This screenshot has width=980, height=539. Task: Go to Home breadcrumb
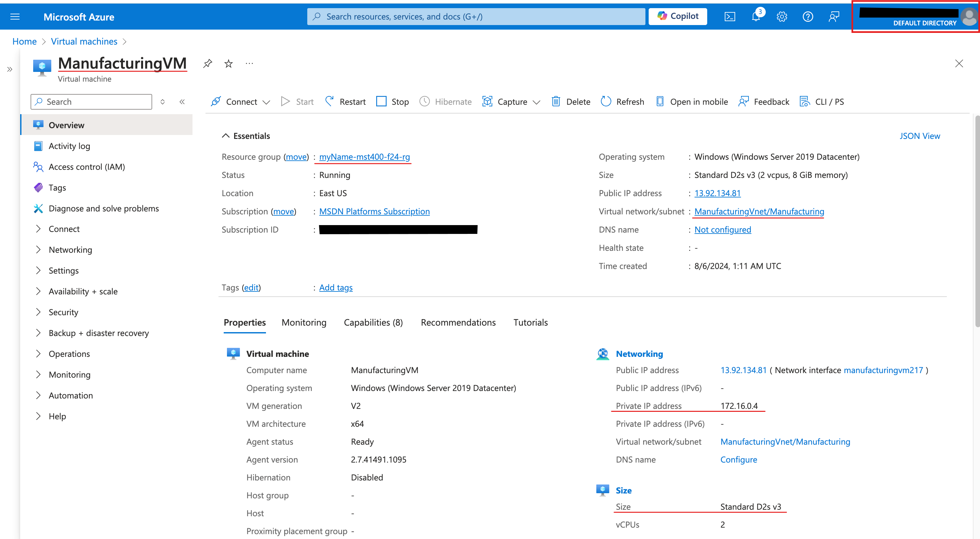coord(24,41)
